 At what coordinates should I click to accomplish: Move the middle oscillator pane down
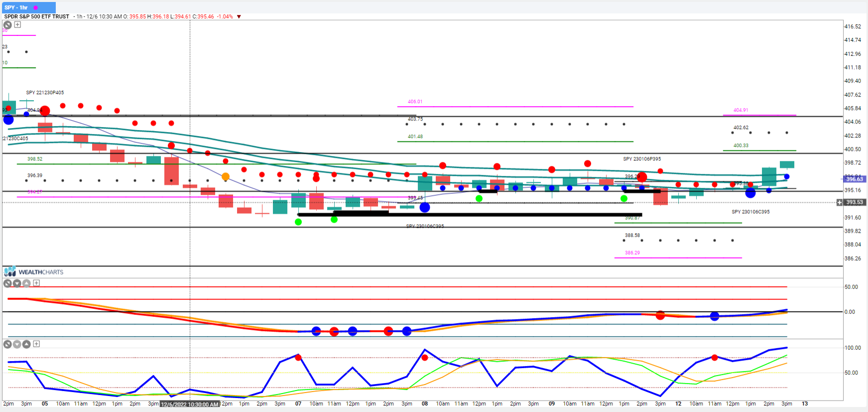(17, 283)
